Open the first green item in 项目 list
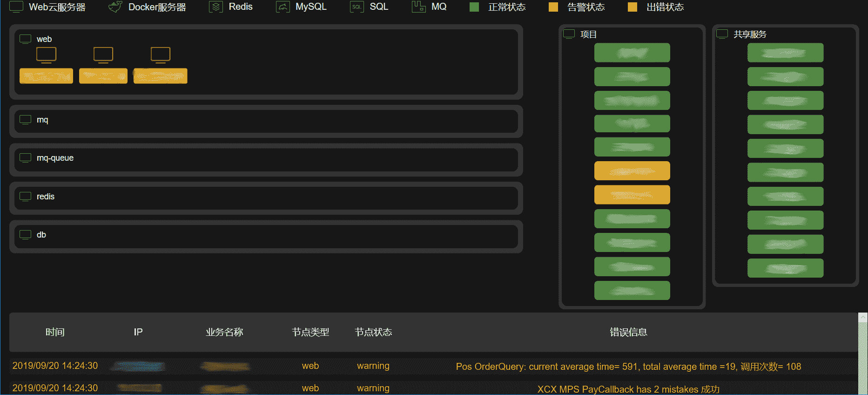868x395 pixels. tap(632, 53)
